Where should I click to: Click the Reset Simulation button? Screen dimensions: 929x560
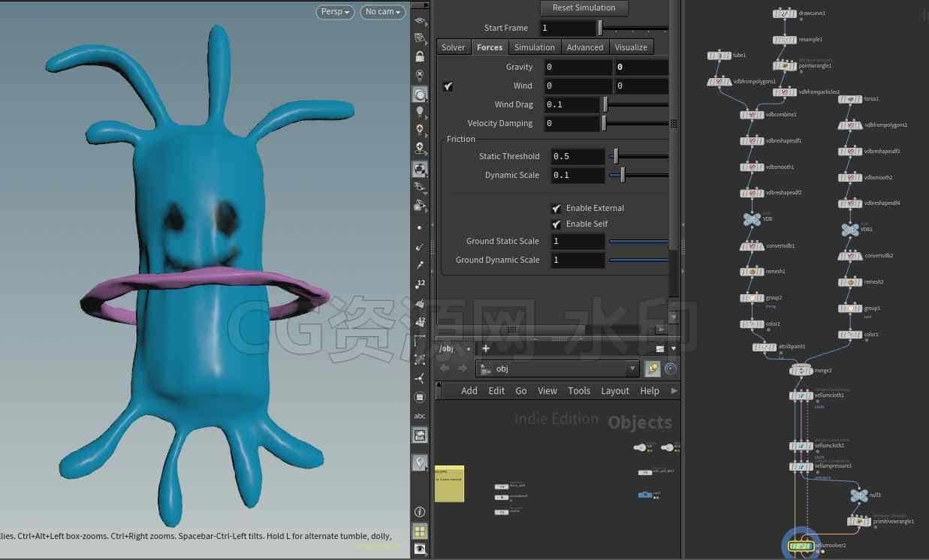pos(584,8)
